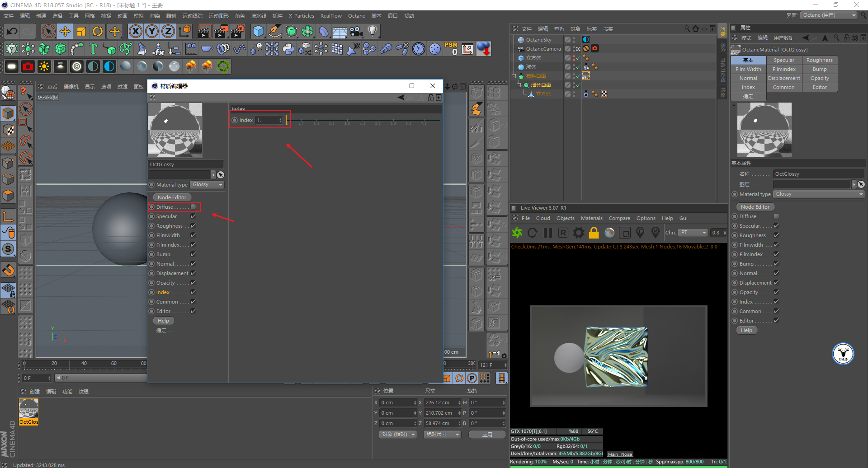Uncheck Bump in the Material Editor
The width and height of the screenshot is (868, 468).
point(193,254)
